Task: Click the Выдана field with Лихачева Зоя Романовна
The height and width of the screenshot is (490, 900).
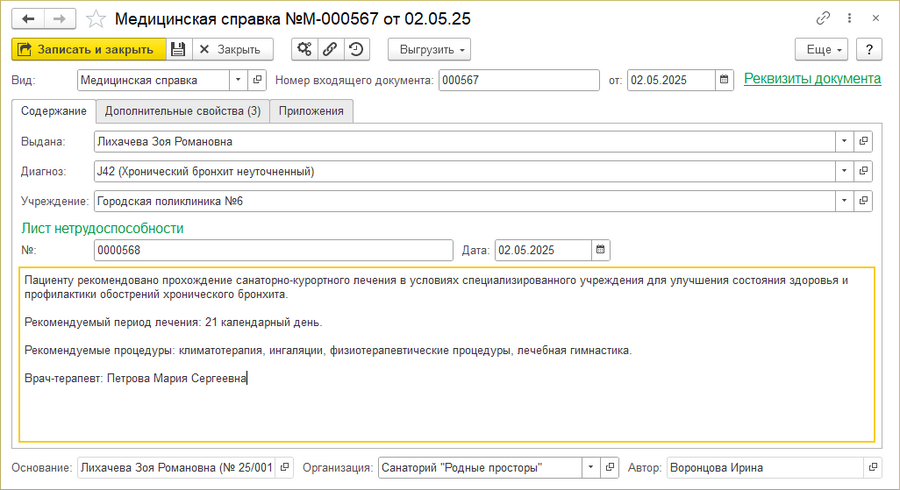Action: click(x=465, y=141)
